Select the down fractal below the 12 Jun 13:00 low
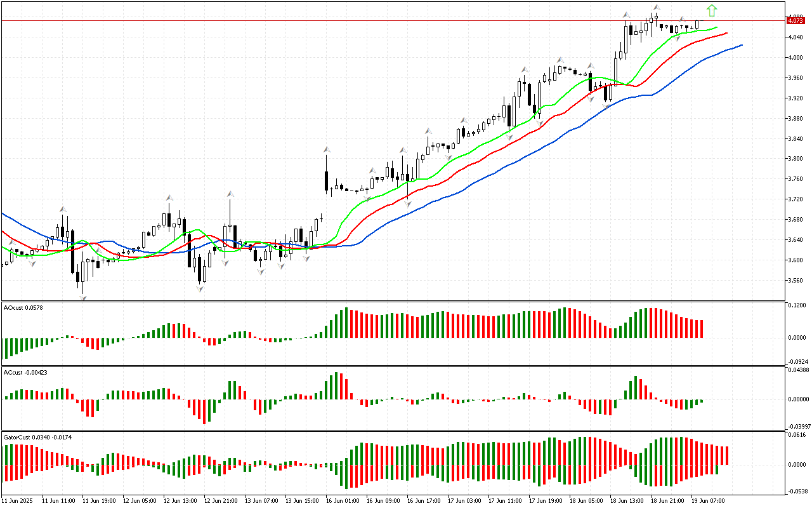 [200, 289]
